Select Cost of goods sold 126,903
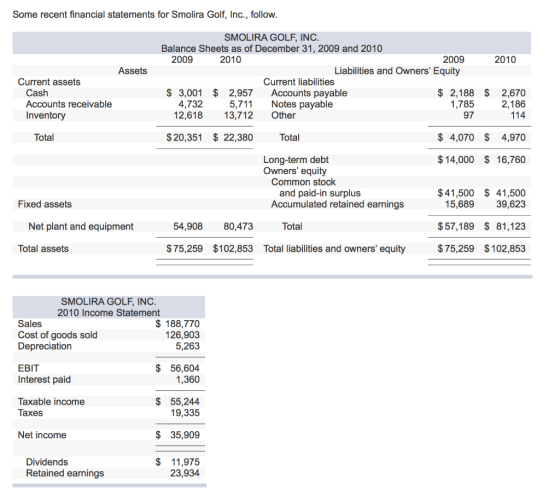Image resolution: width=560 pixels, height=495 pixels. pyautogui.click(x=182, y=335)
